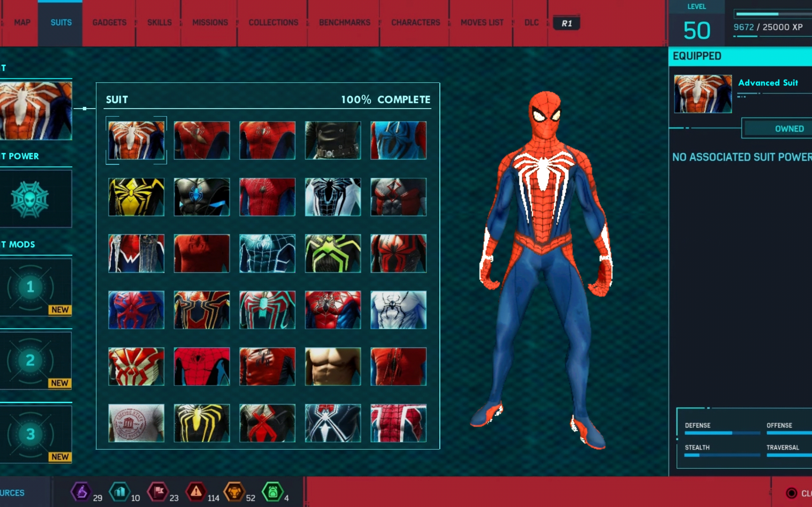Click the orange challenge token icon
The width and height of the screenshot is (812, 507).
234,492
